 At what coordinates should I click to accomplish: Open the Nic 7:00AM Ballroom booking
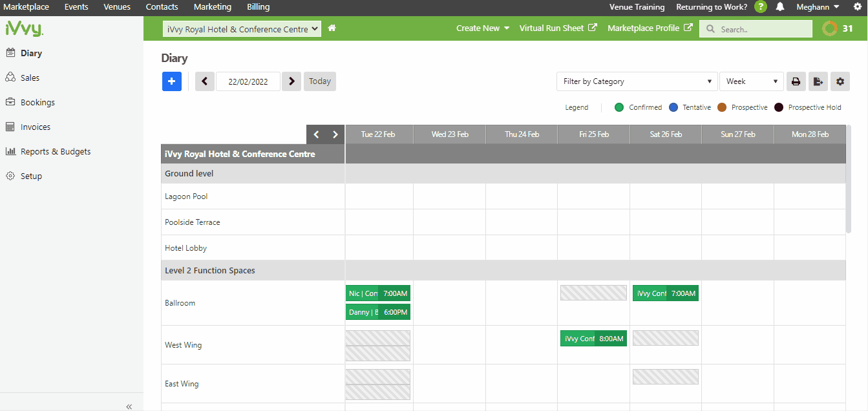(x=378, y=293)
